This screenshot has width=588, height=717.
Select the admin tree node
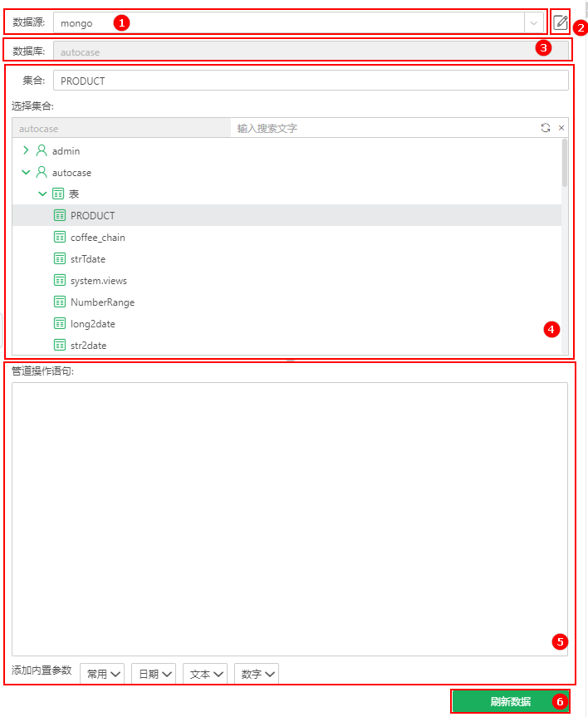(66, 151)
